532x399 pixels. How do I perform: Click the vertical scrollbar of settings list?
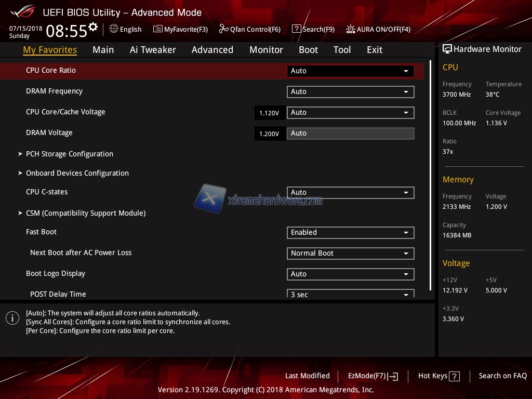click(430, 176)
